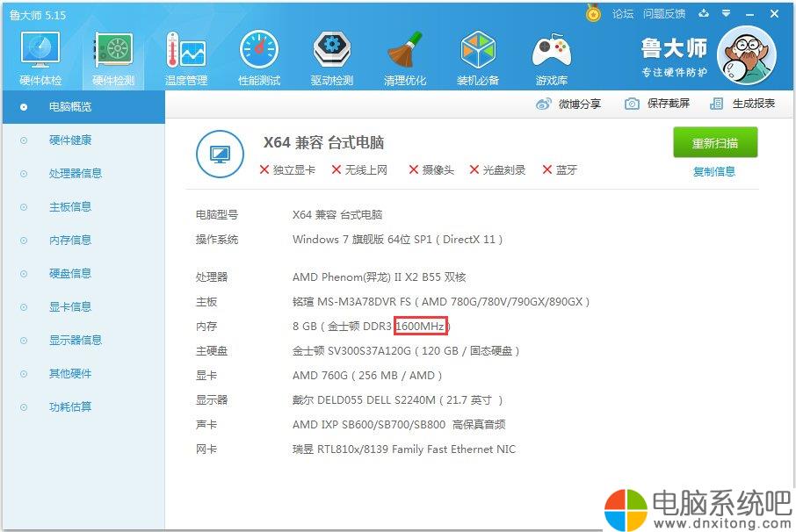Click the memory value 8 GB 金士顿 DDR3
Image resolution: width=796 pixels, height=532 pixels.
372,327
